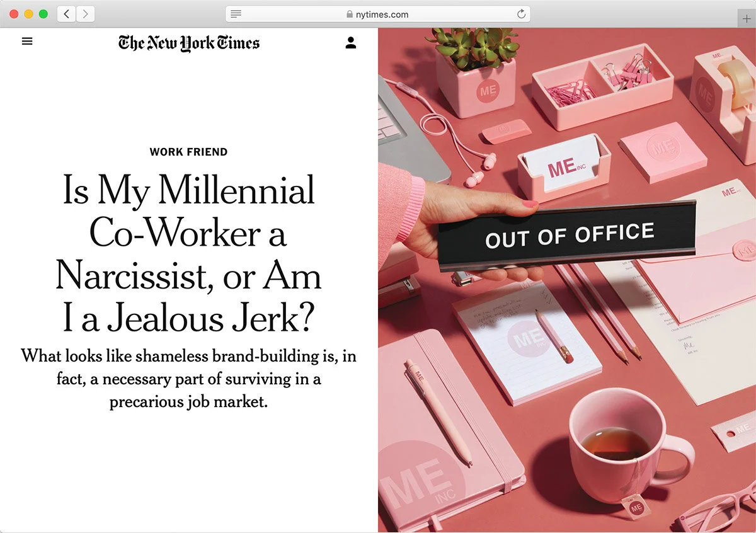Click the Out of Office sign in photo

tap(567, 237)
